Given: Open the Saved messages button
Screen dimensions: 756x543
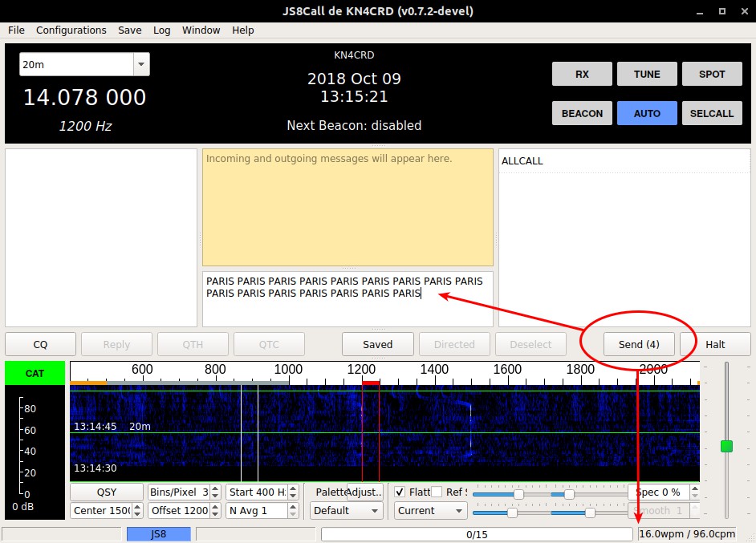Looking at the screenshot, I should (x=377, y=344).
